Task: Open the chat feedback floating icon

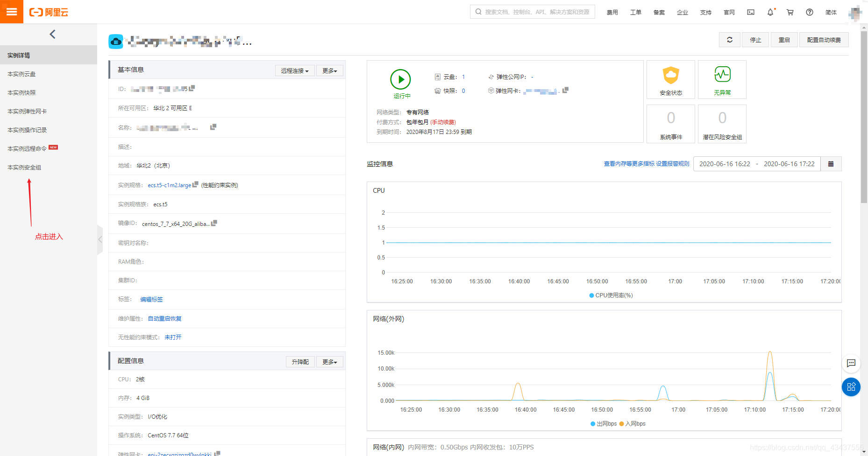Action: pyautogui.click(x=851, y=363)
